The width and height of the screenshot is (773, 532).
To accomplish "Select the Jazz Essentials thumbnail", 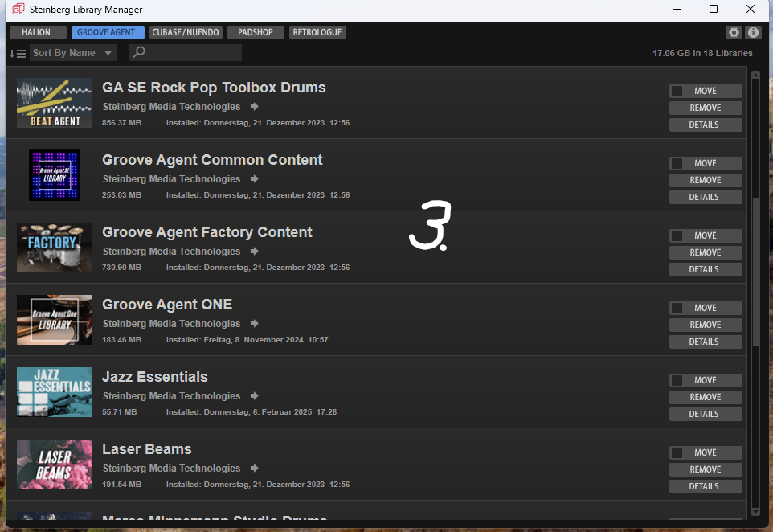I will [x=55, y=392].
